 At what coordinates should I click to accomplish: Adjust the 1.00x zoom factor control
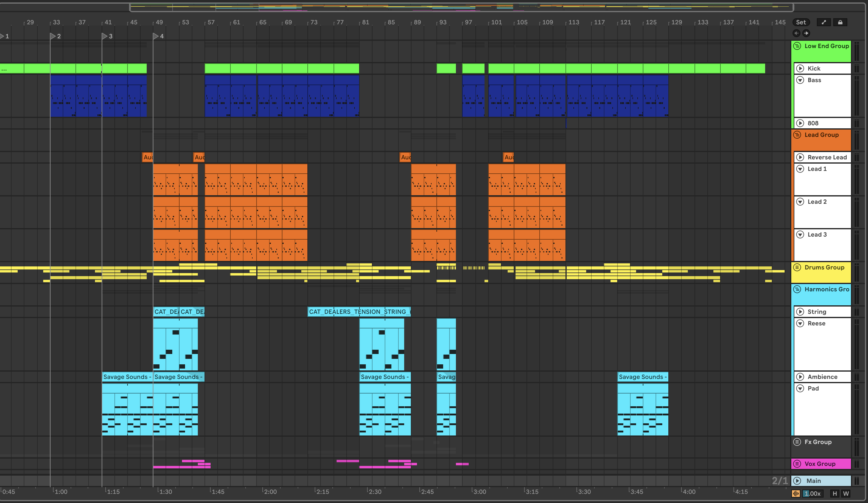[x=813, y=493]
